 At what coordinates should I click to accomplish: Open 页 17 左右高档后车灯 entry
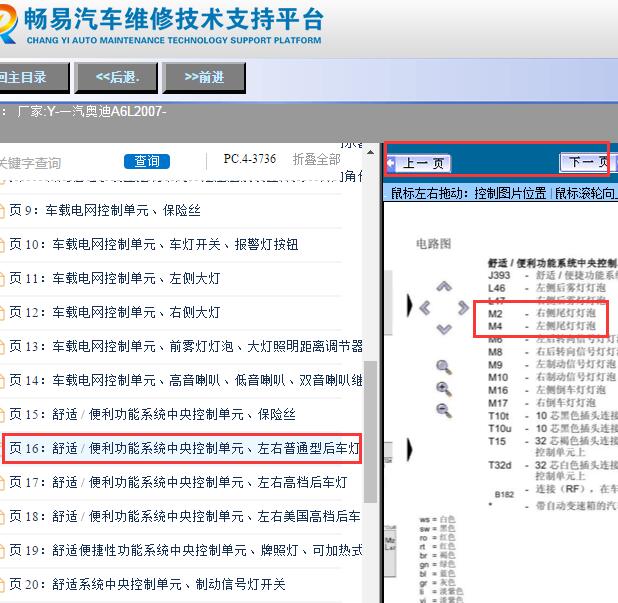click(x=178, y=482)
